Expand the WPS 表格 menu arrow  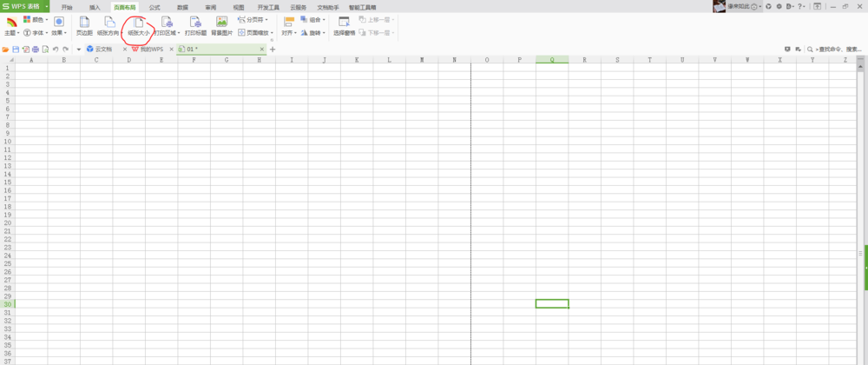coord(47,6)
